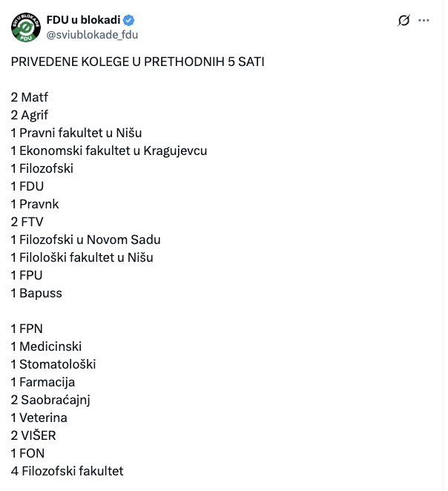Viewport: 448px width, 491px height.
Task: Click the '2 Agrif' line
Action: click(x=30, y=115)
